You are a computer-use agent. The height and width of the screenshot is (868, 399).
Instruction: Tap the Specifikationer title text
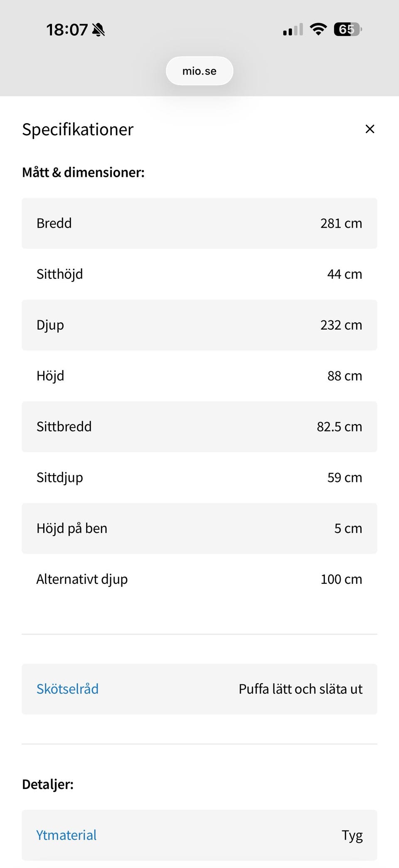[78, 129]
